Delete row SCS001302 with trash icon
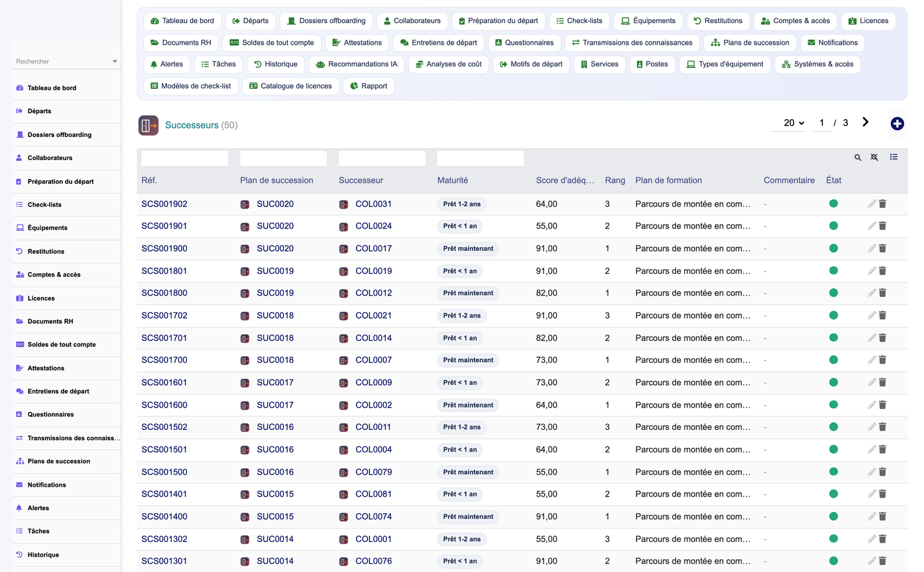924x572 pixels. click(x=882, y=539)
